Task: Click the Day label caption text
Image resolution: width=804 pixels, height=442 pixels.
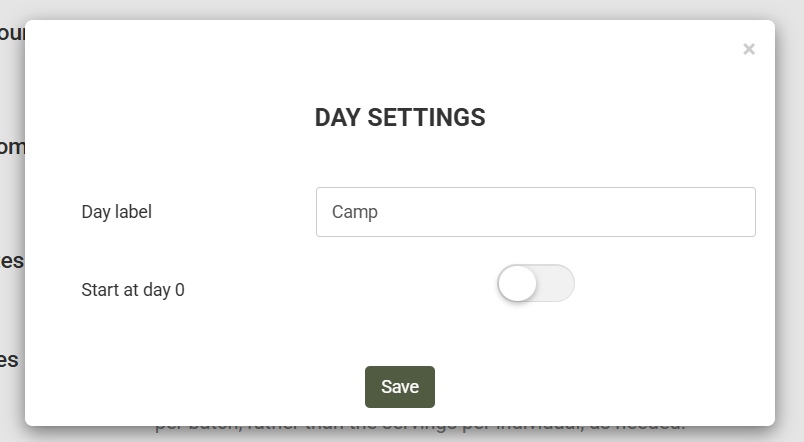Action: (x=116, y=212)
